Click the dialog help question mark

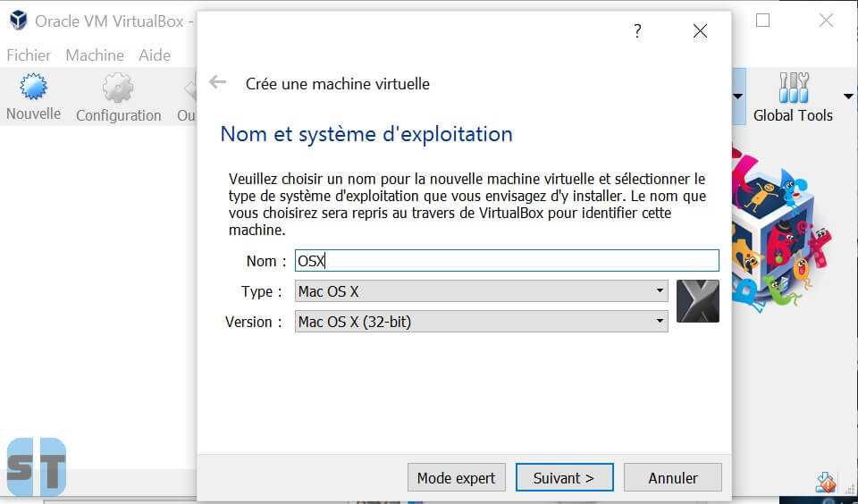[637, 30]
